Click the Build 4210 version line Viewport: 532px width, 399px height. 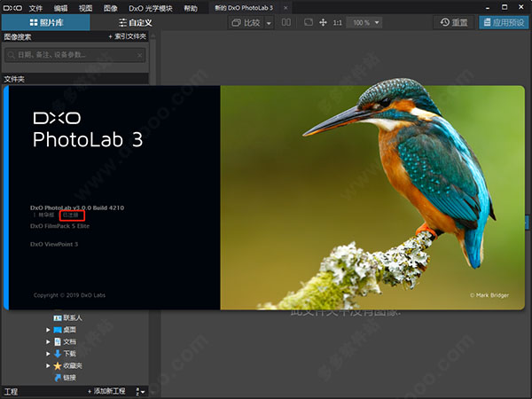point(77,207)
